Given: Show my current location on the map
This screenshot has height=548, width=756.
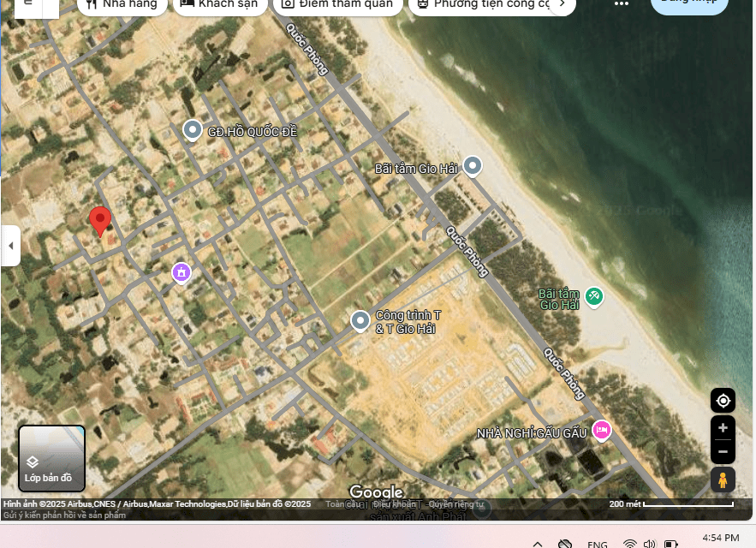Looking at the screenshot, I should [723, 401].
